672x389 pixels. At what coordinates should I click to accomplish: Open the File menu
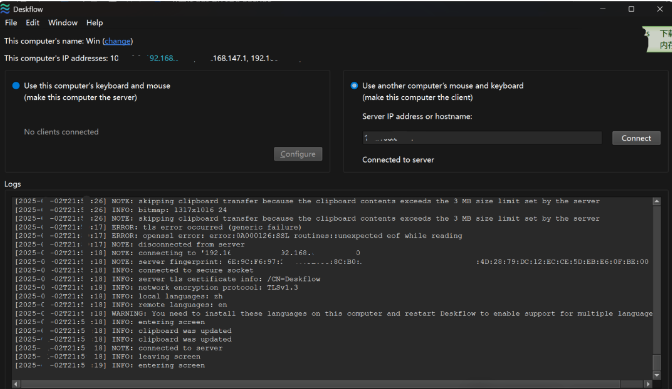click(x=11, y=23)
